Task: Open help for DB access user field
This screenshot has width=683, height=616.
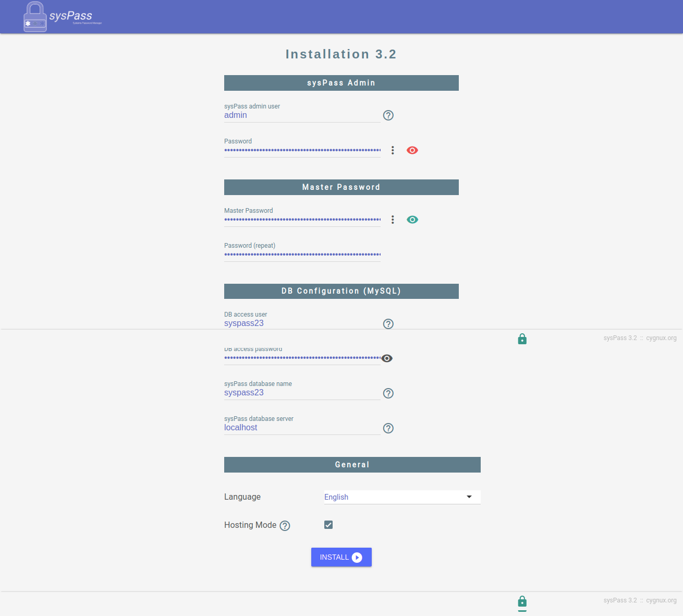Action: click(388, 323)
